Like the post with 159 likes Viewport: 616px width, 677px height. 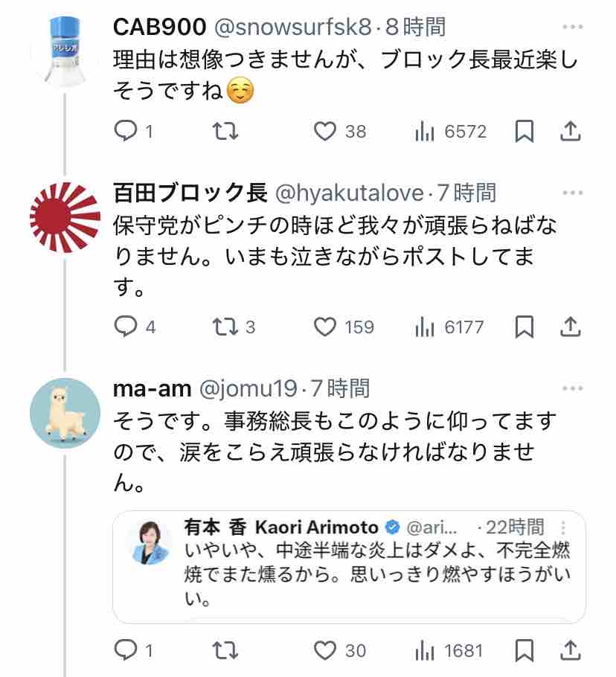coord(324,327)
